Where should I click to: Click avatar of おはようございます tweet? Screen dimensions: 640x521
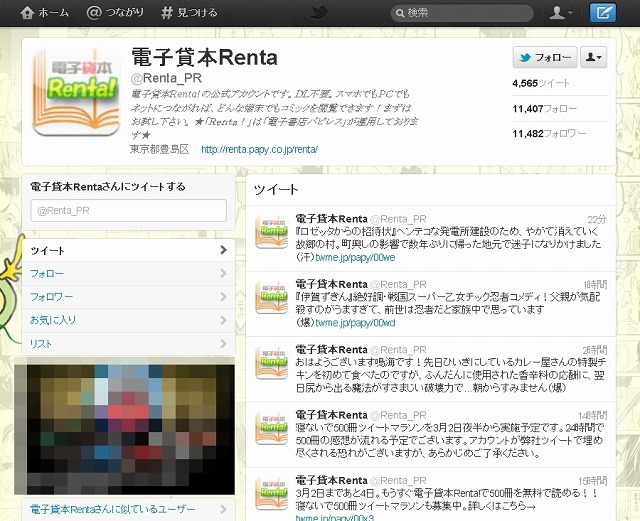coord(271,362)
